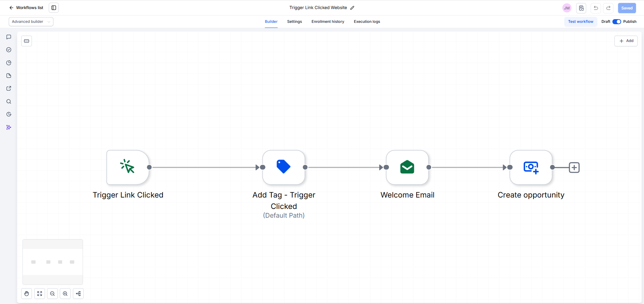Edit workflow name pencil icon

[352, 8]
